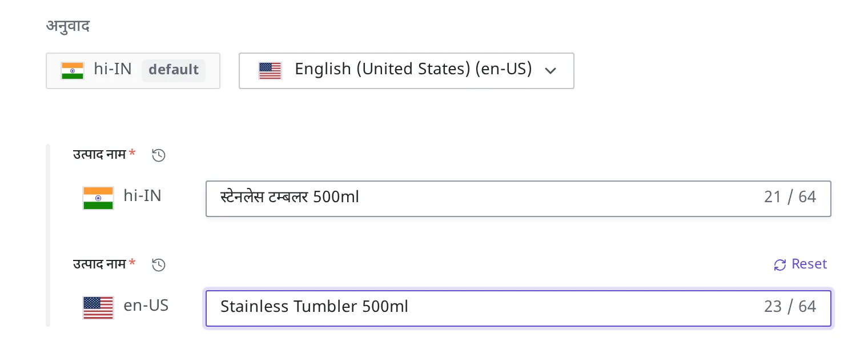Open history for the en-US उत्पाद नाम field
Viewport: 868px width, 345px height.
159,264
